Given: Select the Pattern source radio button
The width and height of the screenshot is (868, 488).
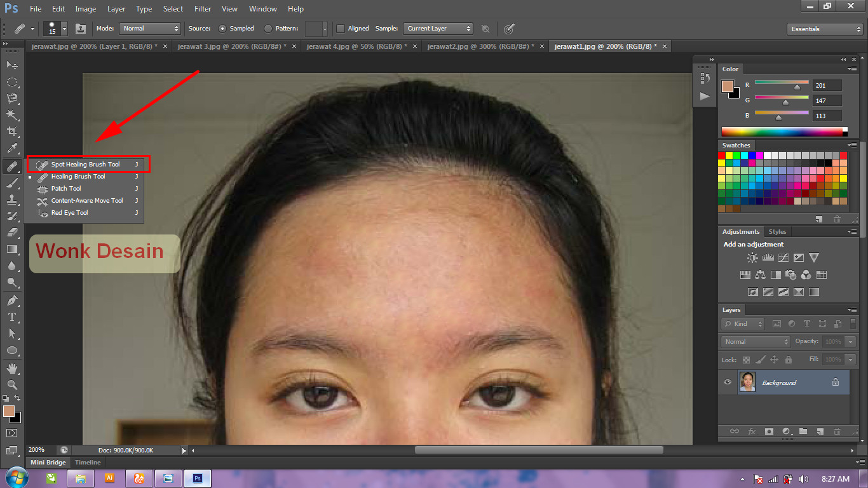Looking at the screenshot, I should [268, 29].
